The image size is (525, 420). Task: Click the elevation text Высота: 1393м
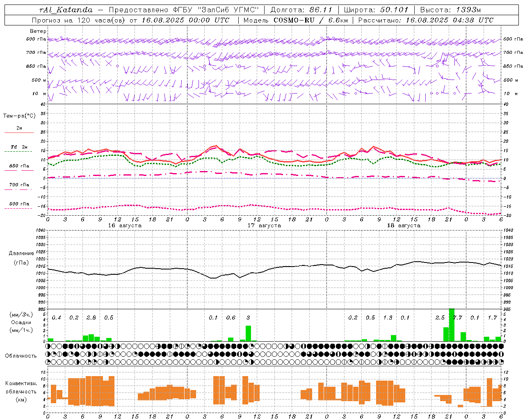[x=450, y=10]
